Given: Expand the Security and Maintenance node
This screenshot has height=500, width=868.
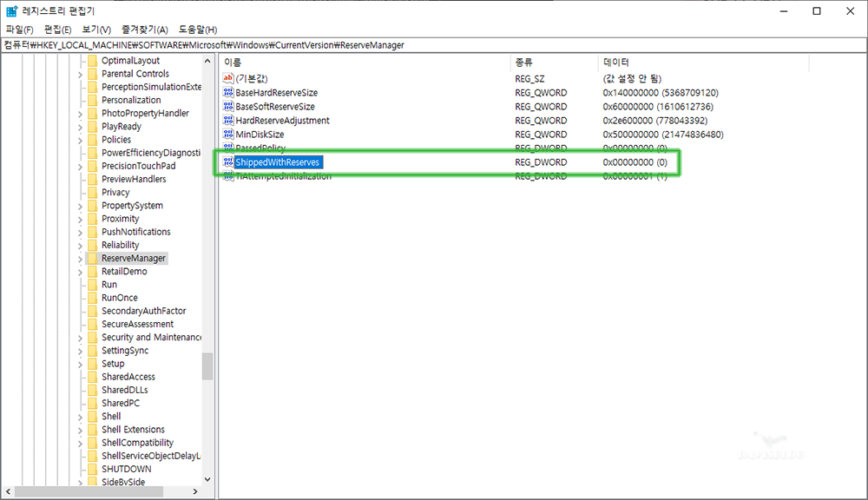Looking at the screenshot, I should [x=80, y=338].
